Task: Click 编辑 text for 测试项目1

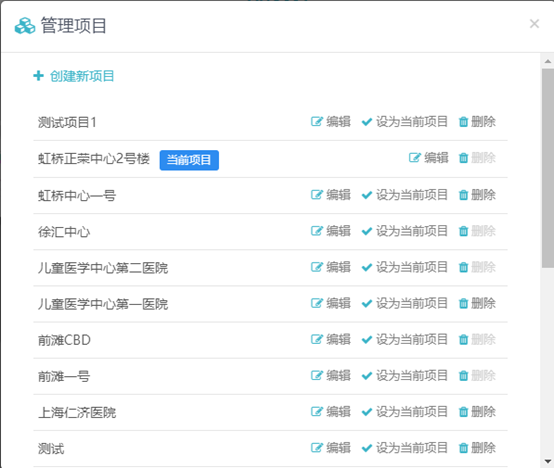Action: click(338, 122)
